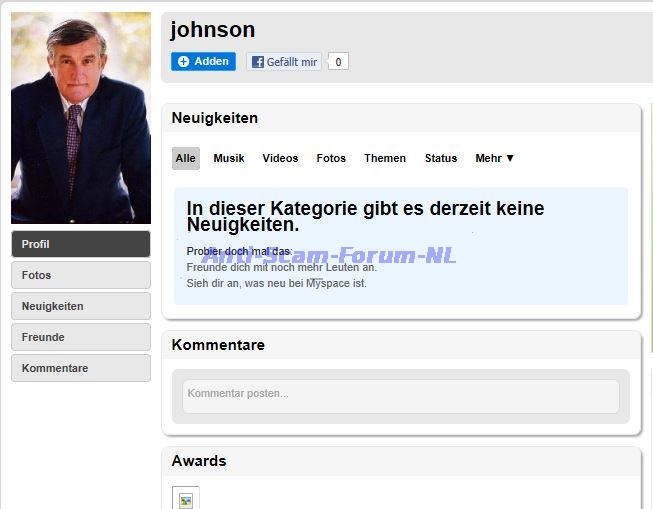Switch to the Musik tab
The width and height of the screenshot is (653, 509).
229,158
